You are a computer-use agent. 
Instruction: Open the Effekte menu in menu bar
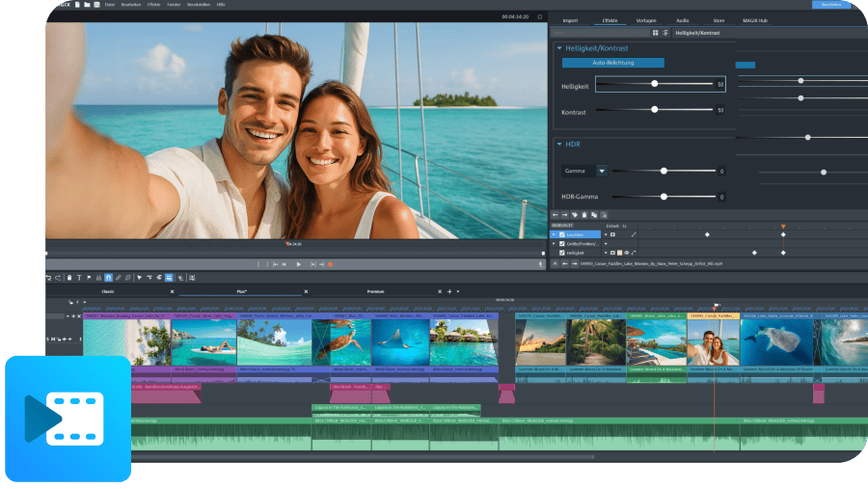point(154,5)
